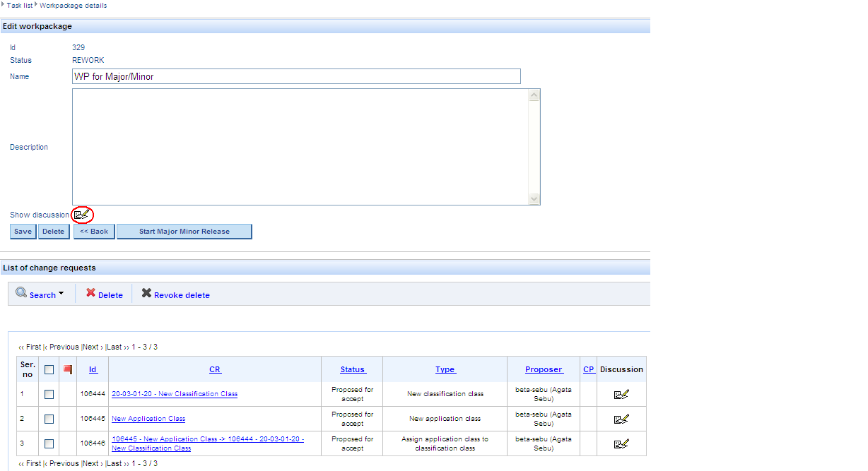Click the Description scrollbar down arrow
Screen dimensions: 868x471
pos(534,199)
